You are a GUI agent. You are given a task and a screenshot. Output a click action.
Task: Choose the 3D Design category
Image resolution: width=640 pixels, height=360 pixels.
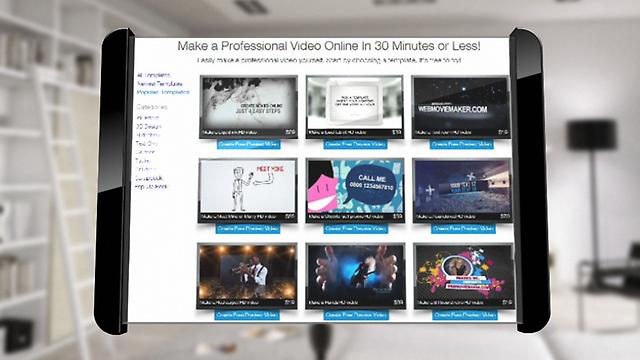(x=149, y=127)
